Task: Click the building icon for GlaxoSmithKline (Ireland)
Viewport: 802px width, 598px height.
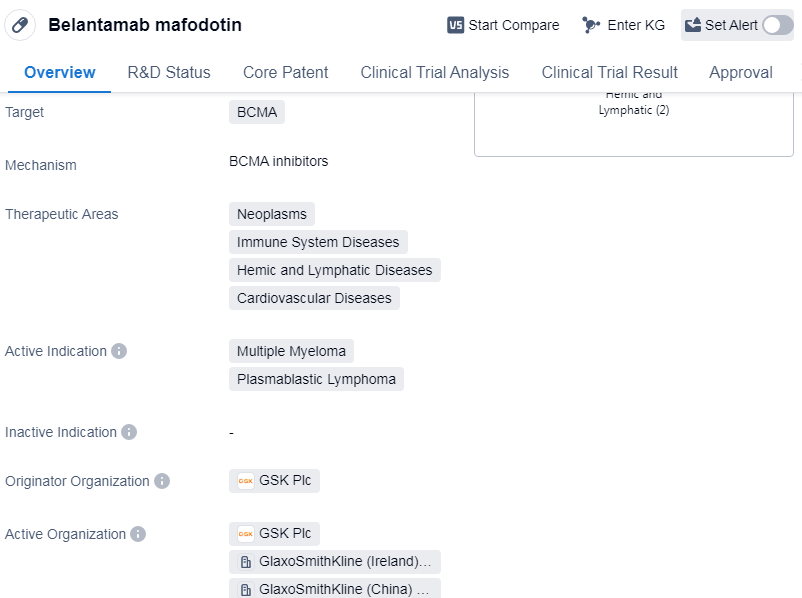Action: [x=246, y=562]
